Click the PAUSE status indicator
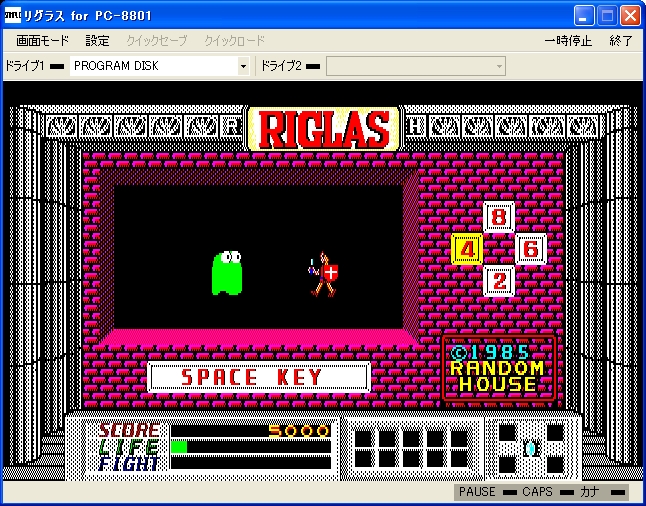The image size is (646, 506). click(x=488, y=492)
